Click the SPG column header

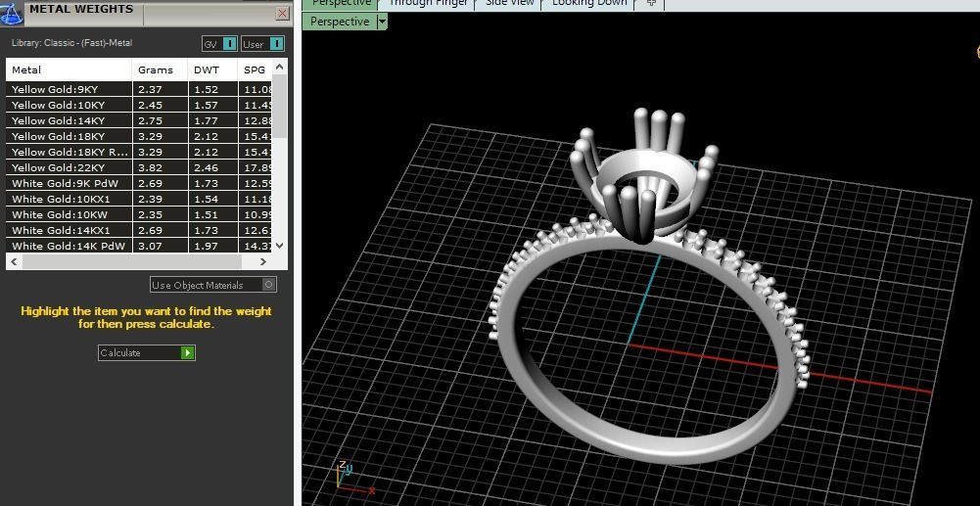click(255, 69)
